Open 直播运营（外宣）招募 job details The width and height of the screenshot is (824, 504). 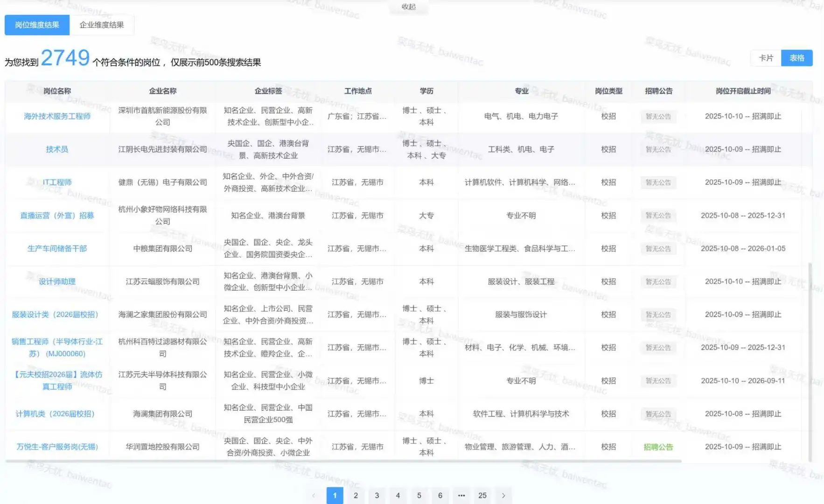(x=57, y=215)
